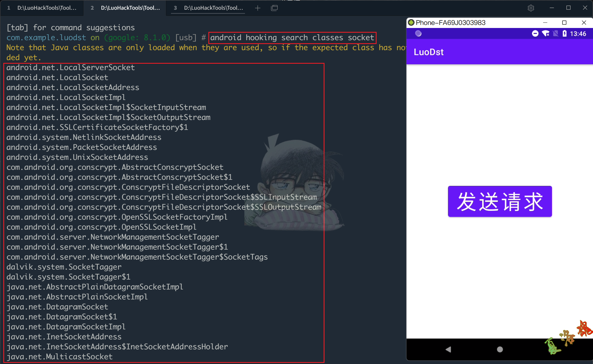This screenshot has height=364, width=593.
Task: Click the java.net.MulticastSocket output line
Action: click(60, 357)
